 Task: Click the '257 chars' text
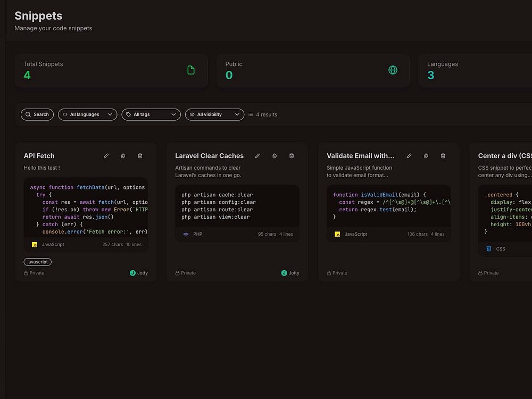pos(113,245)
